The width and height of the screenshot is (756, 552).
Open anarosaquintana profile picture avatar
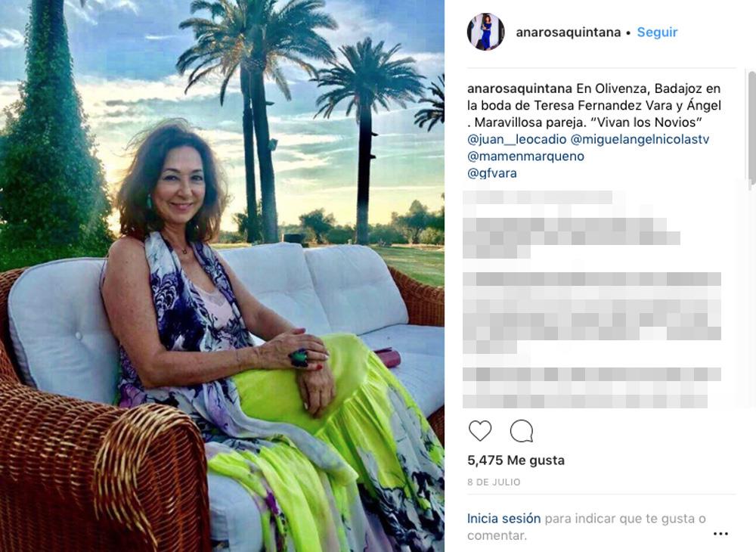coord(485,32)
